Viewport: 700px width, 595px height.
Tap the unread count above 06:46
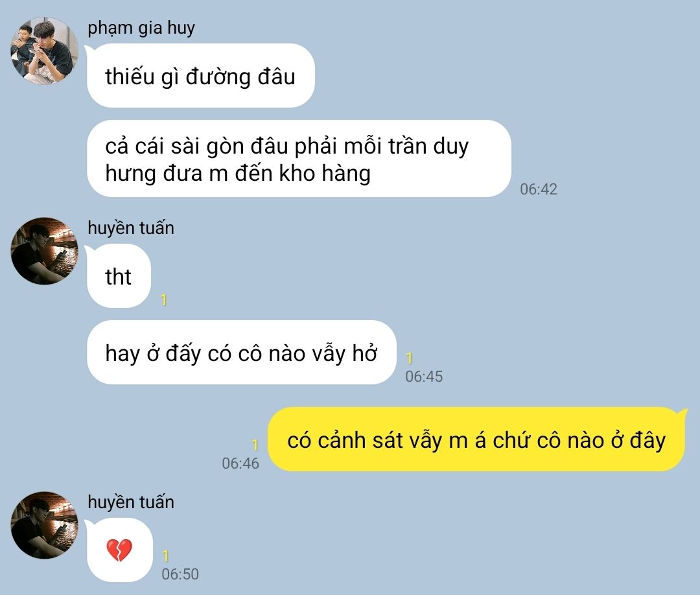tap(255, 445)
